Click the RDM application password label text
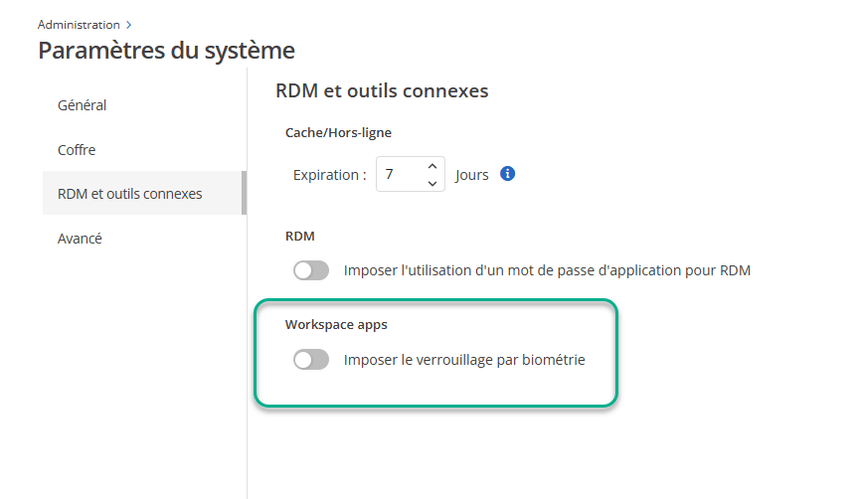The image size is (859, 499). [546, 270]
